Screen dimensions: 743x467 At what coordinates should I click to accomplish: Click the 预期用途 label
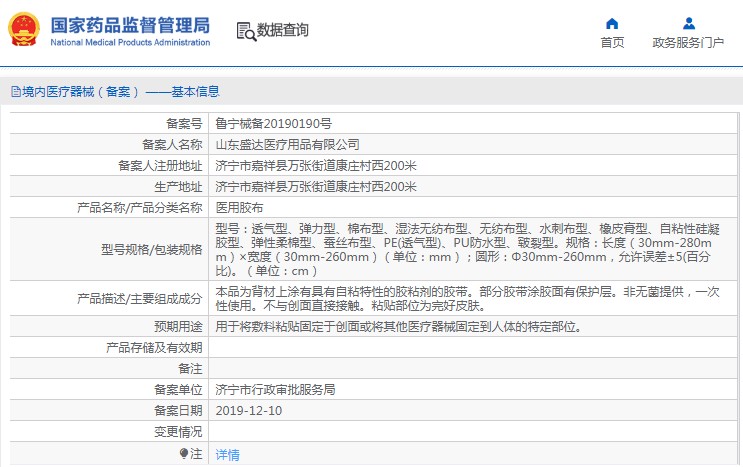click(178, 327)
